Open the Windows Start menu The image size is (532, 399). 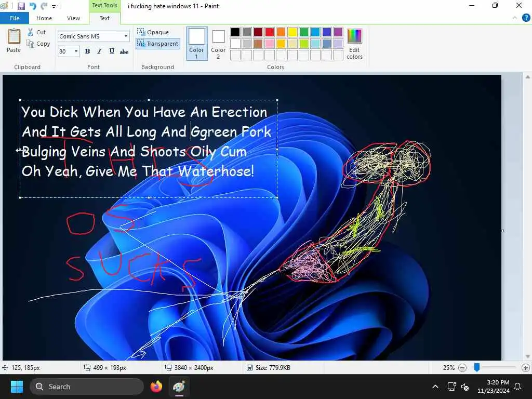click(17, 387)
